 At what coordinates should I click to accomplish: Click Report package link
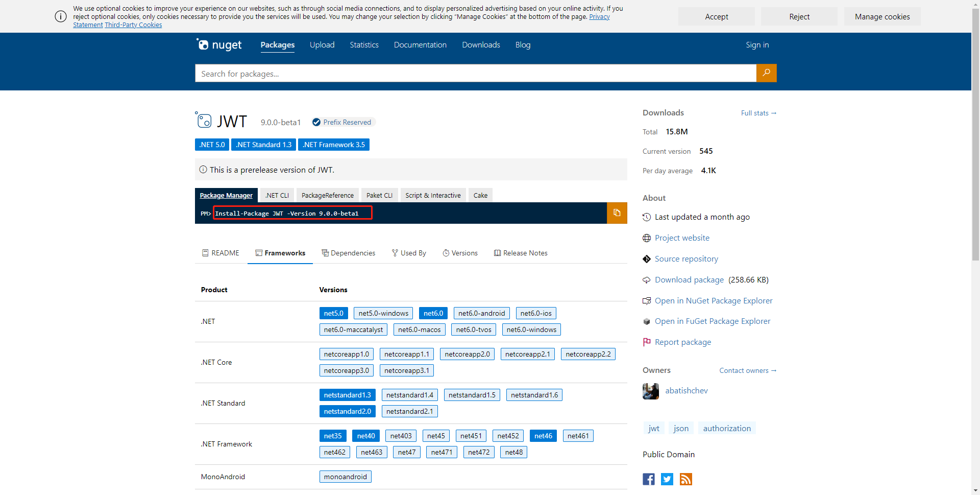click(683, 342)
